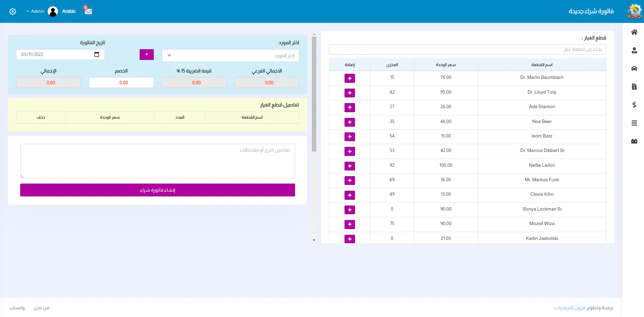644x317 pixels.
Task: Open the home icon in sidebar
Action: [x=634, y=32]
